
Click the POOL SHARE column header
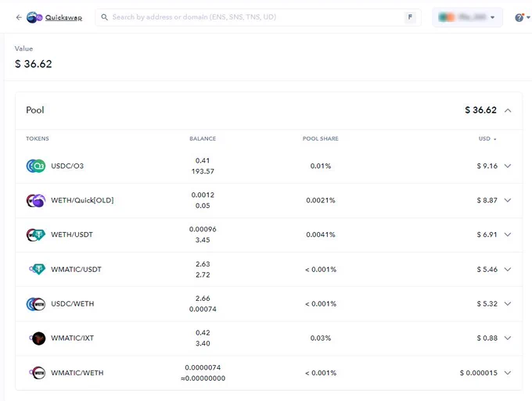(321, 138)
